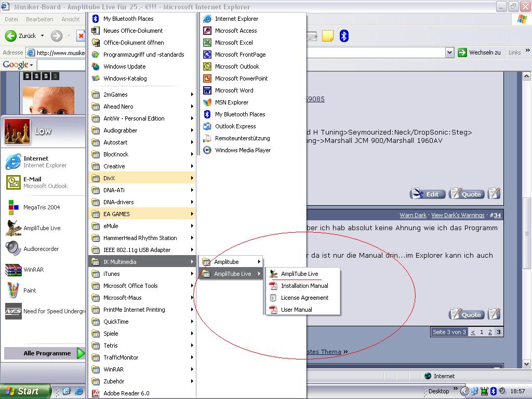Open the Bearbeiten menu
Screen dimensions: 532x399
(x=39, y=19)
